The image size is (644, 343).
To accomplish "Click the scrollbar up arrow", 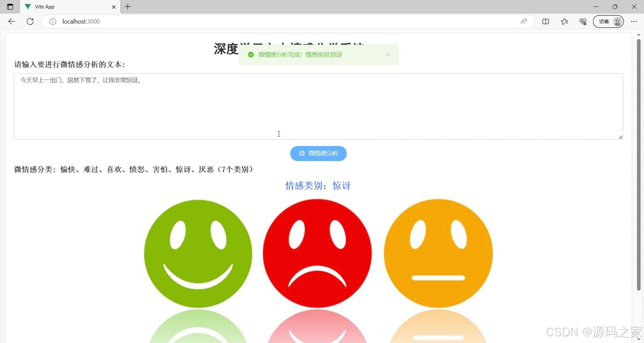I will pos(639,34).
